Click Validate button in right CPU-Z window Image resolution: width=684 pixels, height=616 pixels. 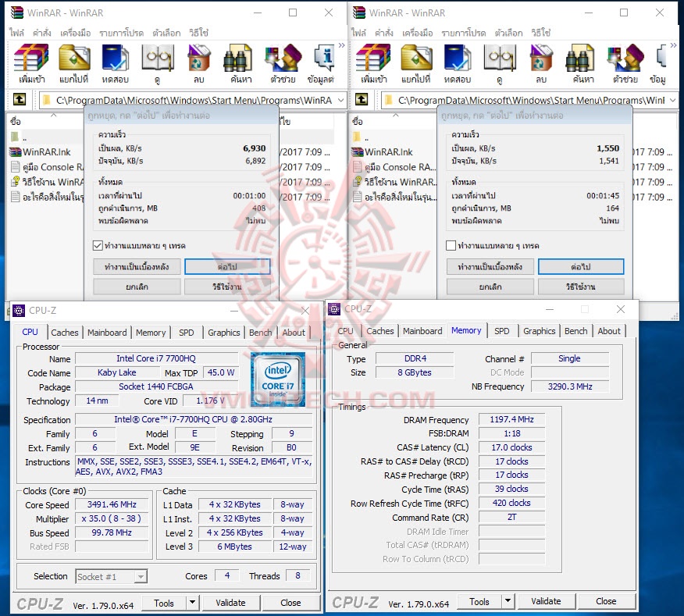click(x=546, y=601)
